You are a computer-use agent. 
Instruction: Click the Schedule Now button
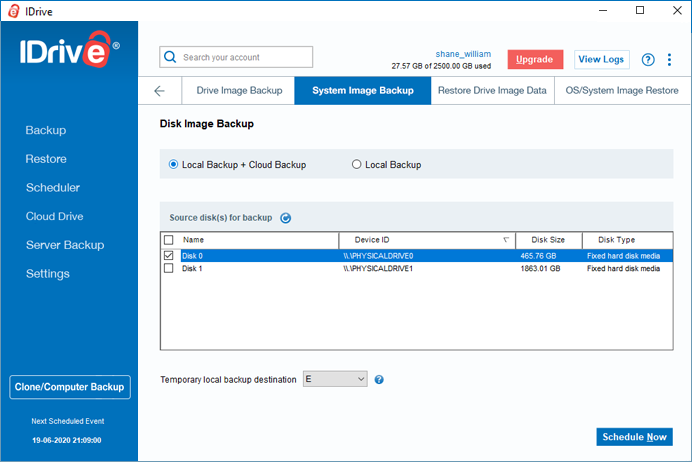click(634, 437)
